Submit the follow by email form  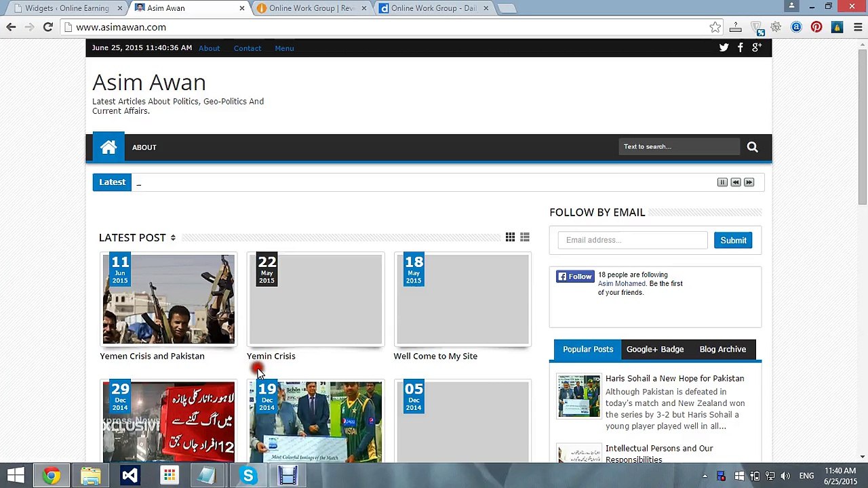point(733,240)
